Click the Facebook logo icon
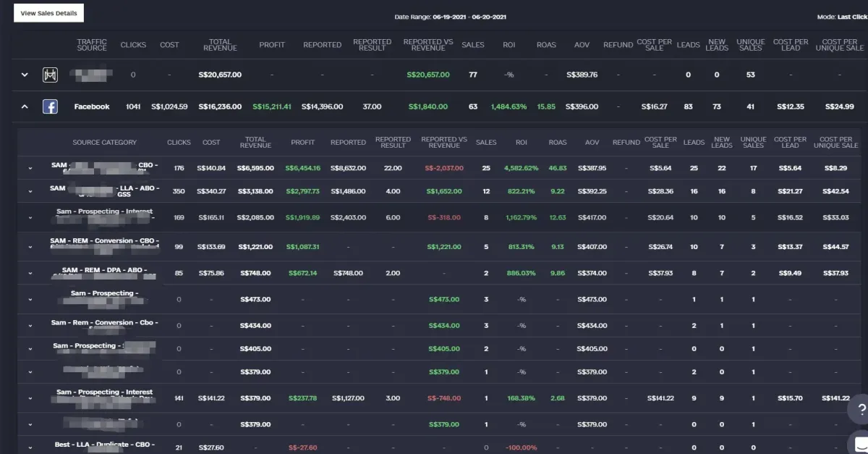Image resolution: width=868 pixels, height=454 pixels. click(x=50, y=106)
